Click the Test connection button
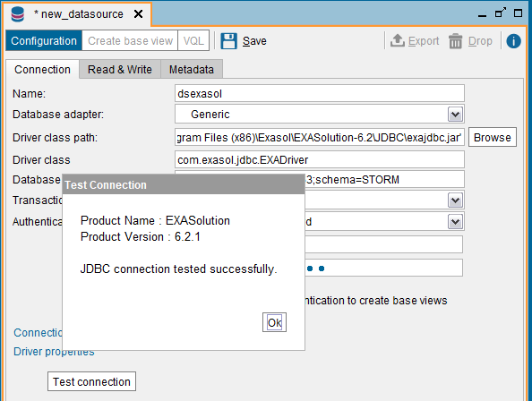Viewport: 532px width, 401px height. (91, 381)
